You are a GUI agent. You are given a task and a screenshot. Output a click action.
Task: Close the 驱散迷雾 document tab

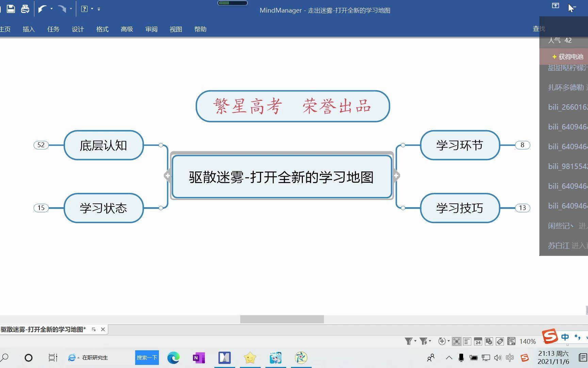[103, 329]
